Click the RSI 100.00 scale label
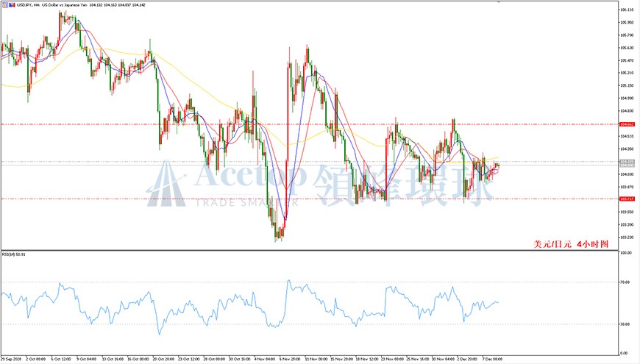 point(626,253)
